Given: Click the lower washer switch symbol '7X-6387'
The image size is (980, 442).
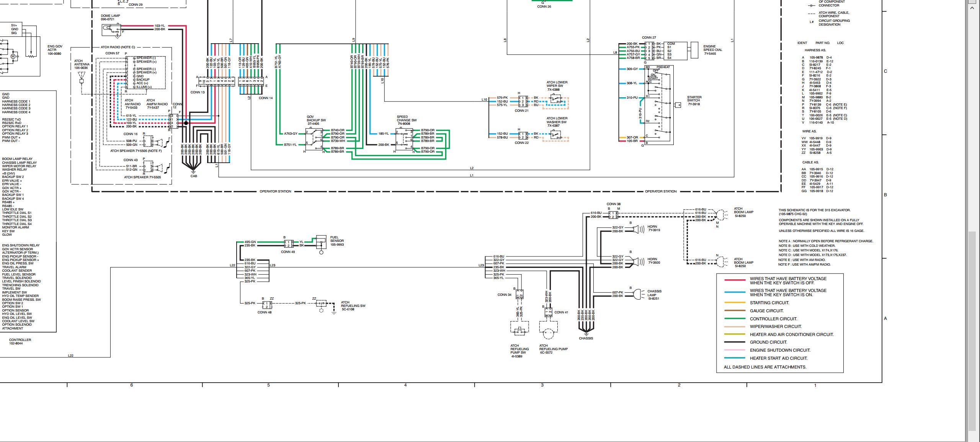Looking at the screenshot, I should 555,134.
